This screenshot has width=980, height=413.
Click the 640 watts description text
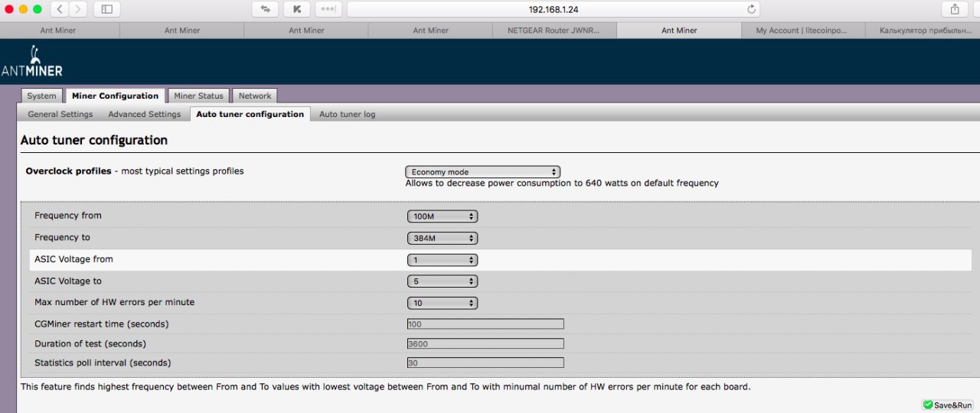(x=562, y=184)
